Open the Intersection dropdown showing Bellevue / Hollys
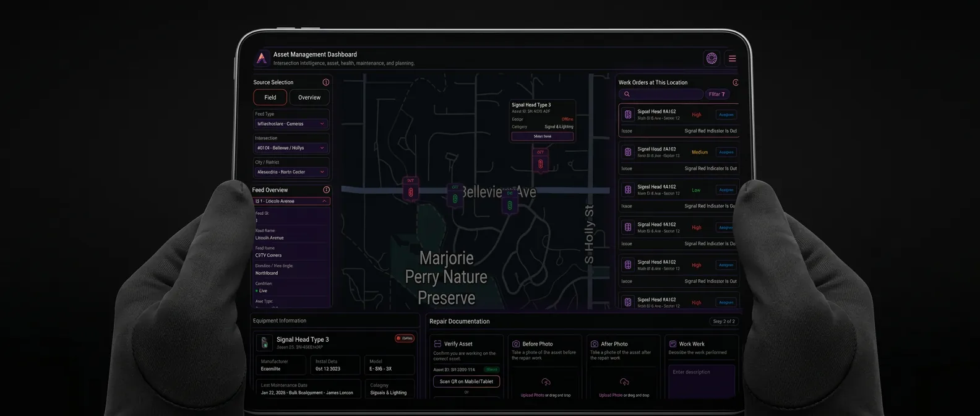The image size is (980, 416). click(x=291, y=148)
